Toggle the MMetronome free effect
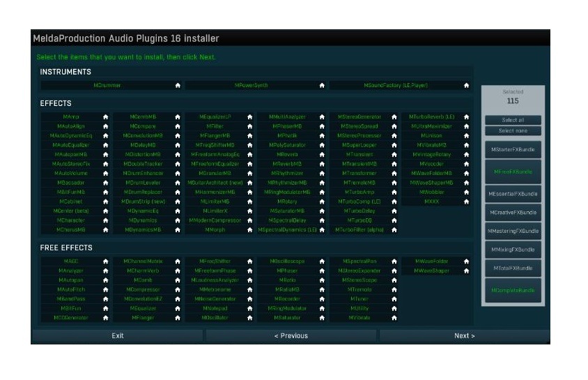 coord(215,289)
